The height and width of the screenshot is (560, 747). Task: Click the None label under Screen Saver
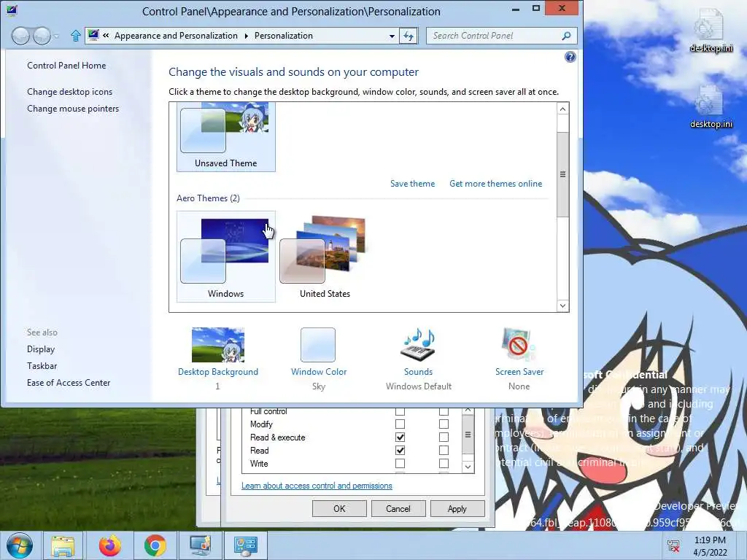519,386
